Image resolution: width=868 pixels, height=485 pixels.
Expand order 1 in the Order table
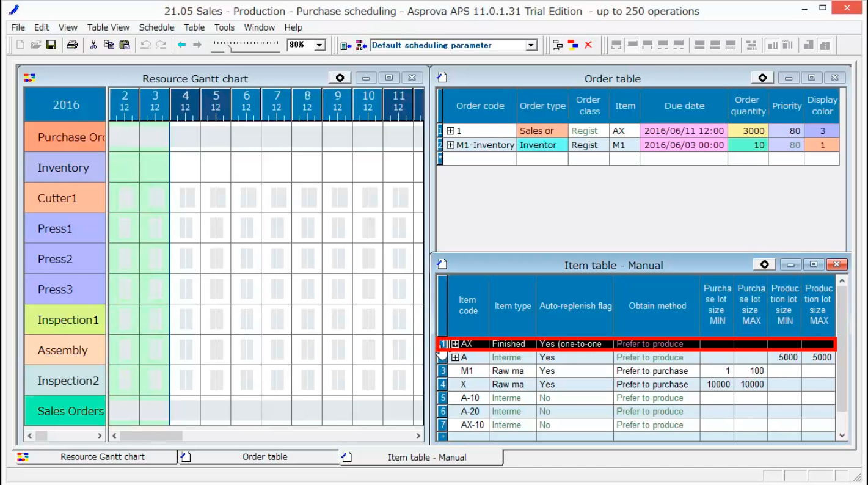(451, 131)
